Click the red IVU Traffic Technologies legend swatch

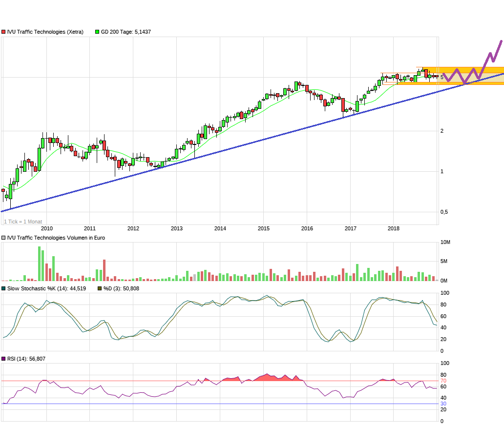point(3,32)
